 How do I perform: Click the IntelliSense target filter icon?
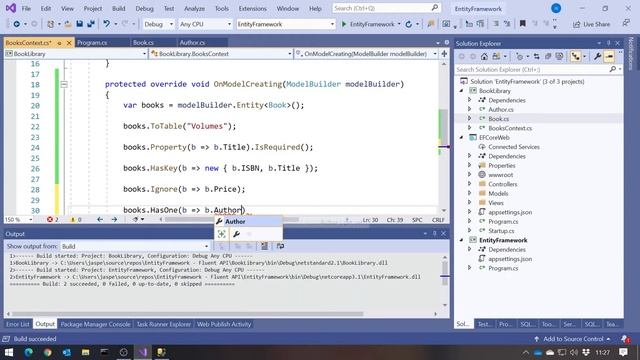pos(222,234)
